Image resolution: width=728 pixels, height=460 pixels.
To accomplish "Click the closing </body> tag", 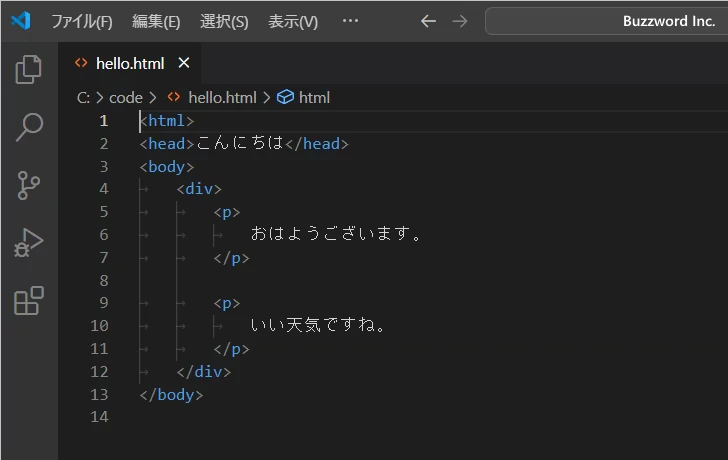I will coord(171,395).
